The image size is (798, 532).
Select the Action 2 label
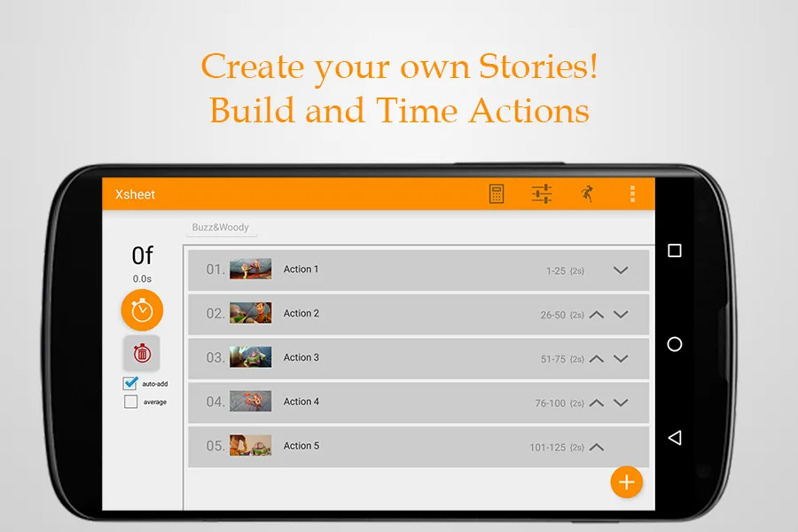[x=301, y=313]
